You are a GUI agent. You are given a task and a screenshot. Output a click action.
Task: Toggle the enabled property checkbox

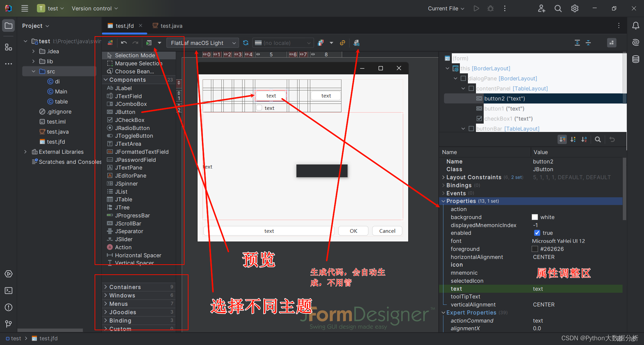coord(537,233)
